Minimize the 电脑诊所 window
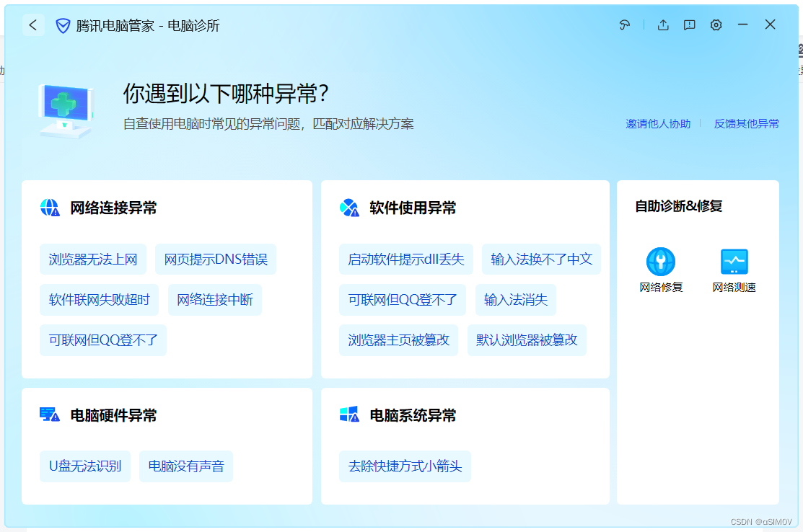The height and width of the screenshot is (532, 803). coord(742,25)
